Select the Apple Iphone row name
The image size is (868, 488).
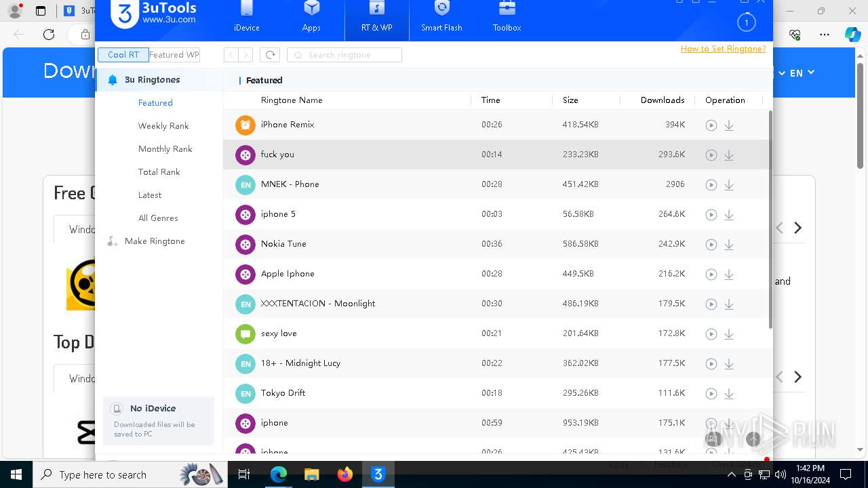[288, 274]
